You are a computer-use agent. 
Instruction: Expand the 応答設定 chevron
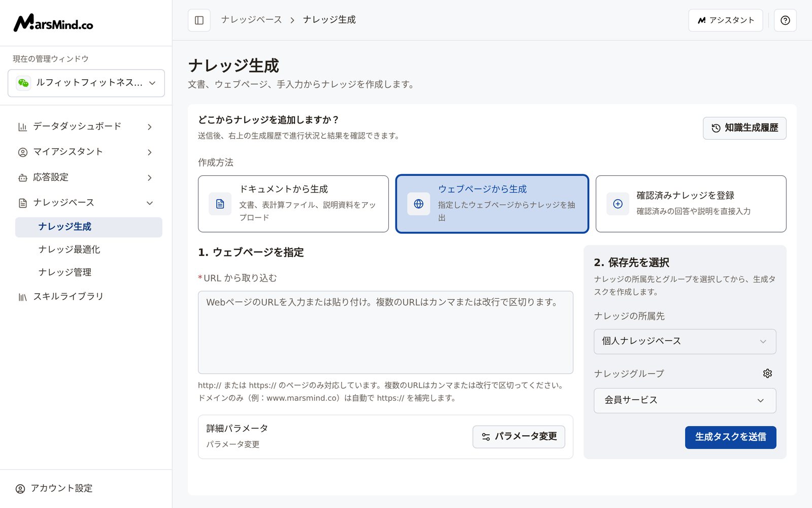[x=150, y=177]
